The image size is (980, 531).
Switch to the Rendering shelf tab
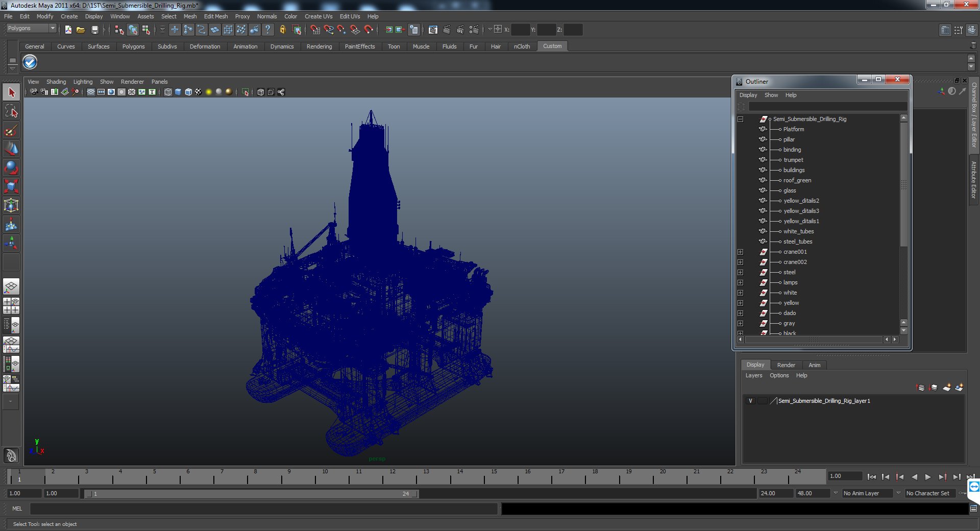click(319, 46)
